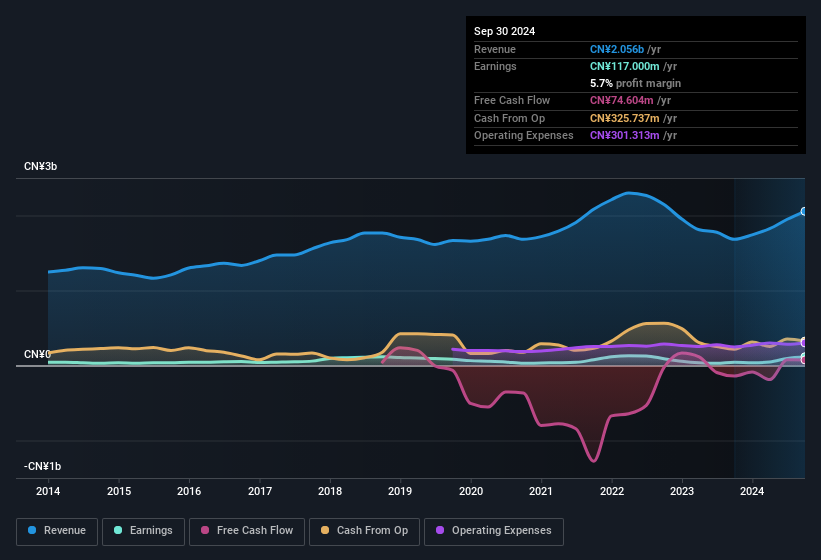Click the 2018 x-axis label
Screen dimensions: 821x560
pyautogui.click(x=330, y=491)
